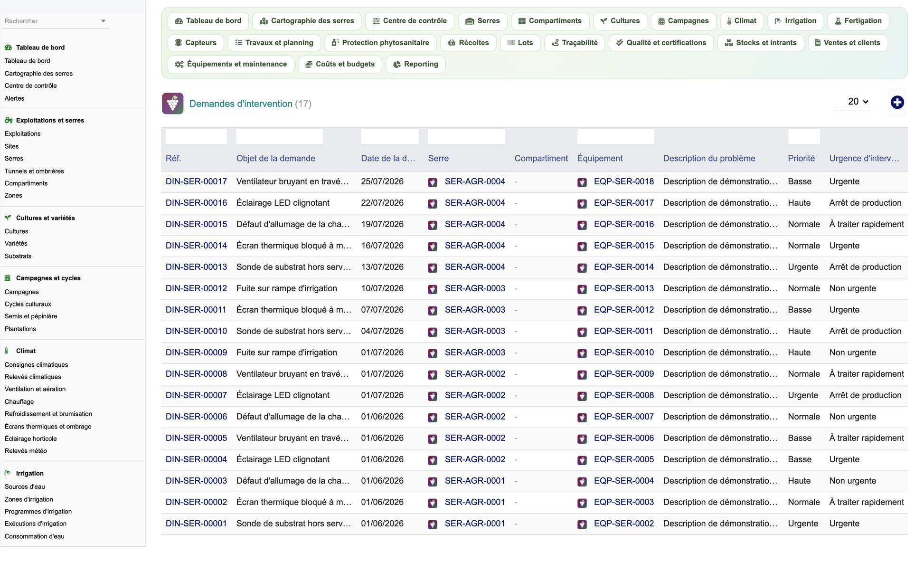
Task: Open Équipements et maintenance tab
Action: click(231, 64)
